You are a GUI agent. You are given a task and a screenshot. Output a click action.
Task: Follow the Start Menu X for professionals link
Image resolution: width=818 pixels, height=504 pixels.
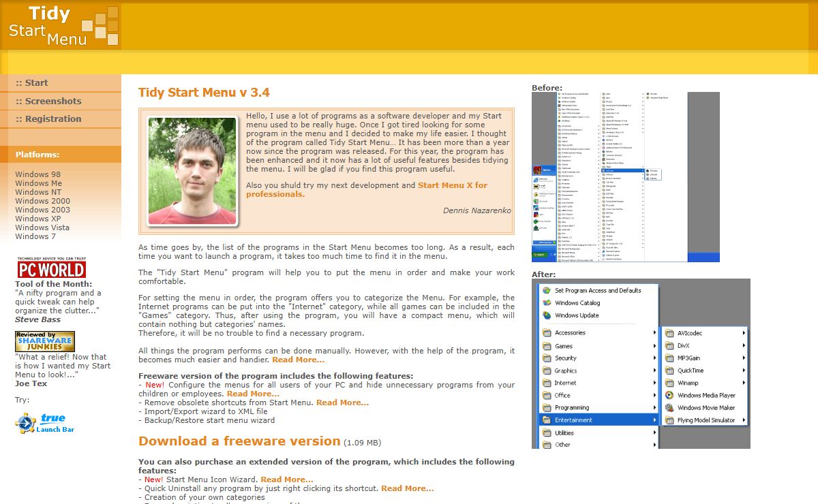coord(367,189)
